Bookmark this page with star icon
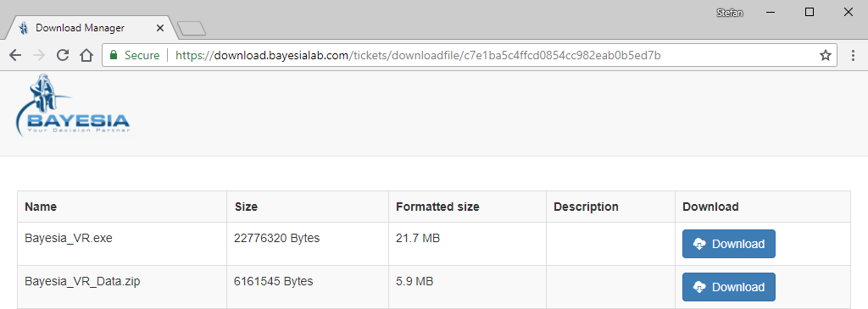868x309 pixels. (x=826, y=55)
